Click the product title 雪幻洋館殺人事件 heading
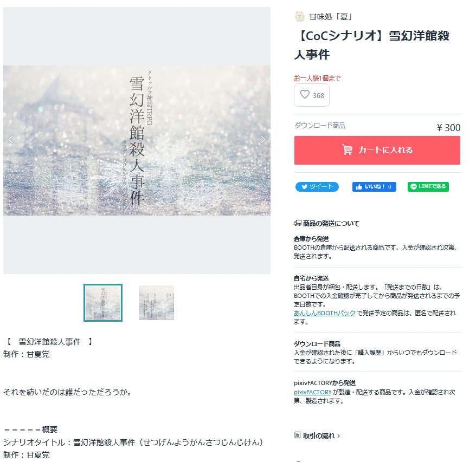 coord(371,45)
